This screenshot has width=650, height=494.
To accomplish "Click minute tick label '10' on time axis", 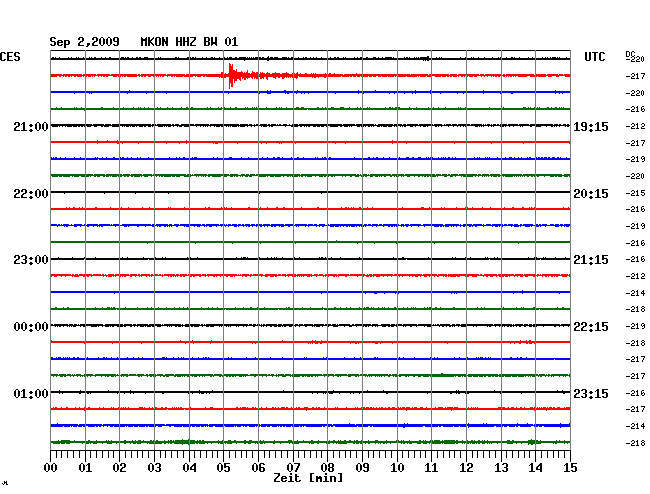I will click(x=397, y=467).
